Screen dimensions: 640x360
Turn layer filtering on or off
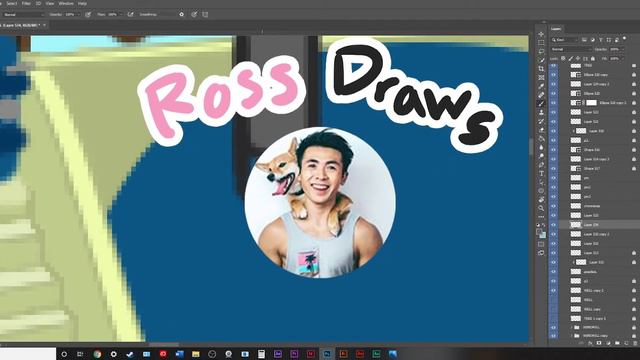coord(624,38)
